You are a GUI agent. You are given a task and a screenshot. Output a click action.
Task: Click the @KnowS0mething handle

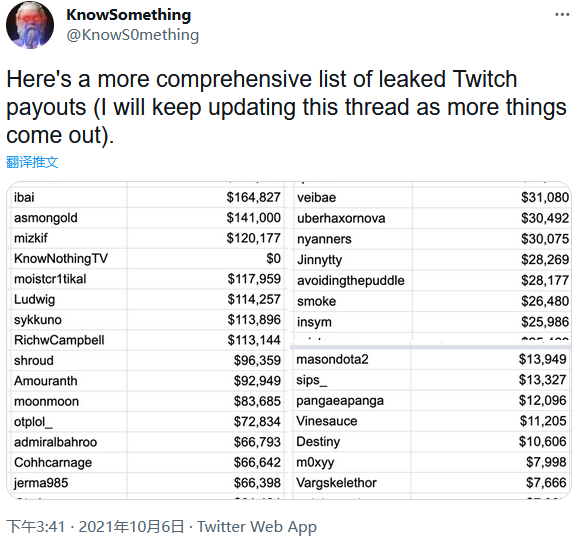[x=133, y=35]
